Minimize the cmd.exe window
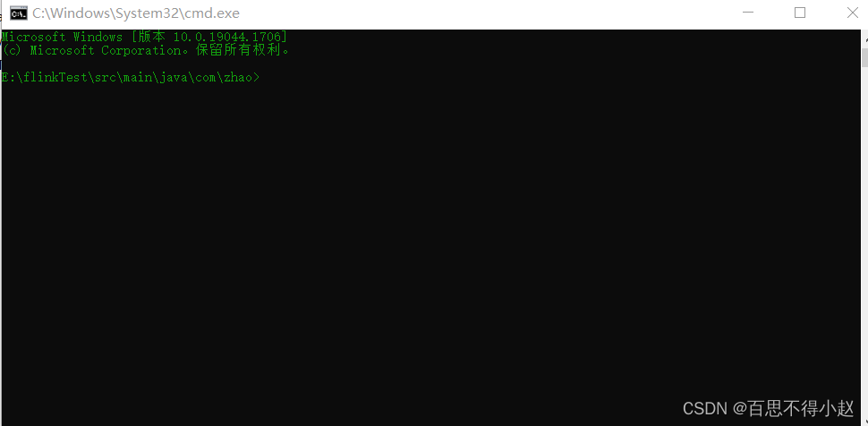This screenshot has width=868, height=426. (x=748, y=13)
